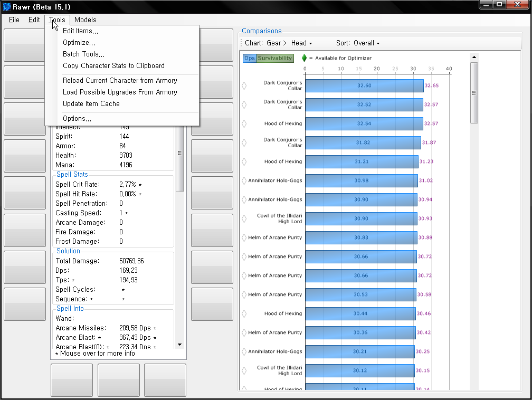Open the Gear chart dropdown
Image resolution: width=532 pixels, height=400 pixels.
276,43
